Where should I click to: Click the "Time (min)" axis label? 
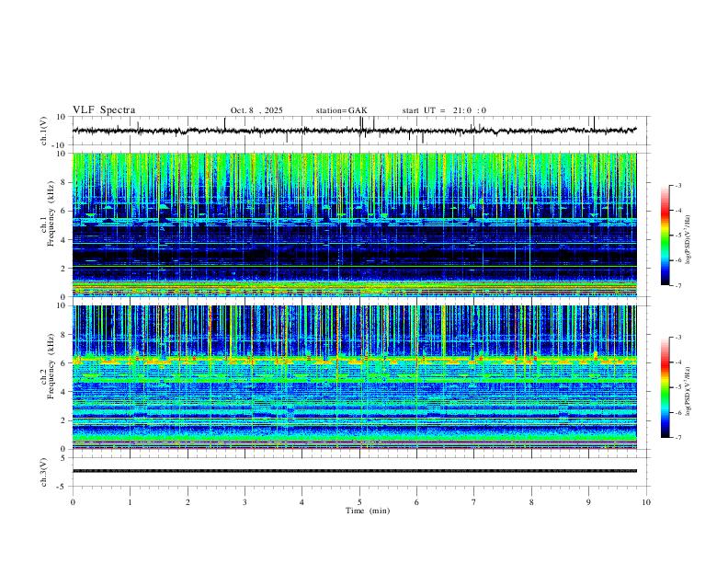tap(368, 511)
